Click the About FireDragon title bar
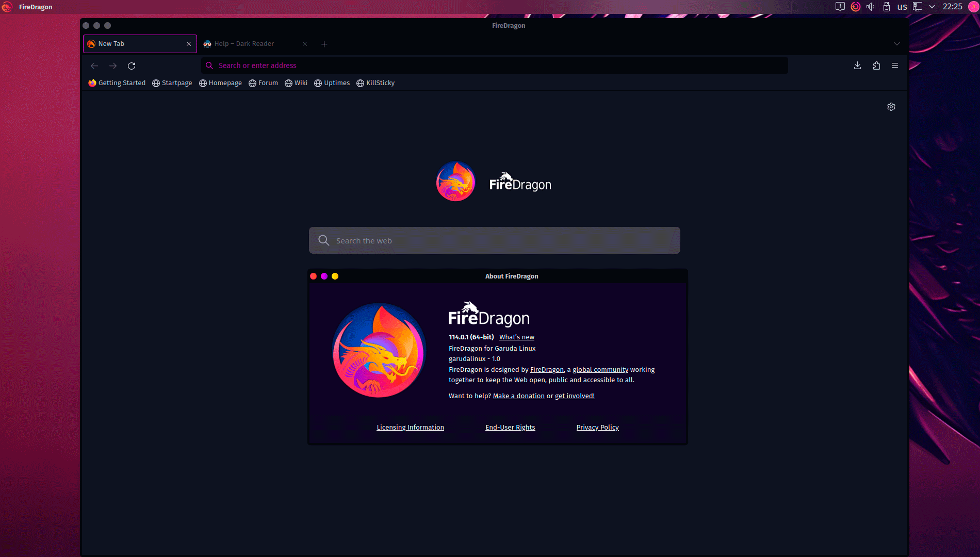The width and height of the screenshot is (980, 557). [x=512, y=276]
